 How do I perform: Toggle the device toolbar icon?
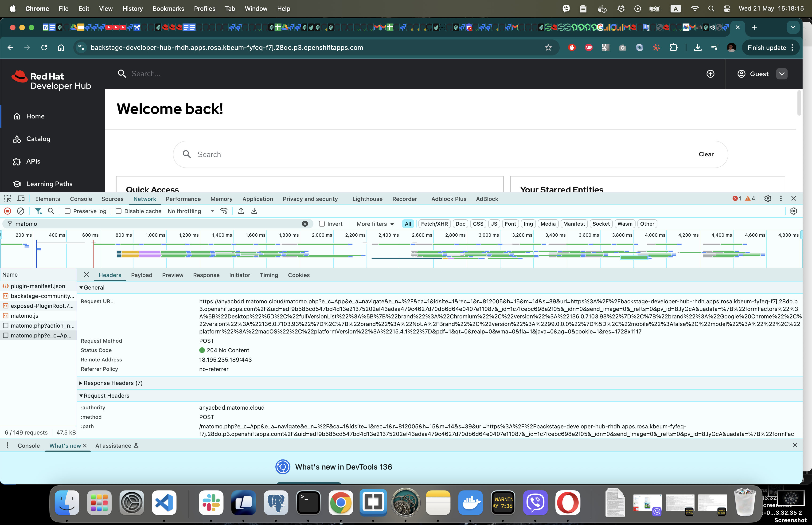[21, 198]
